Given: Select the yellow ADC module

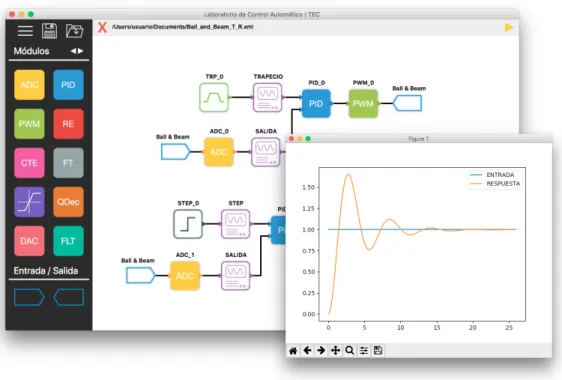Looking at the screenshot, I should (29, 85).
